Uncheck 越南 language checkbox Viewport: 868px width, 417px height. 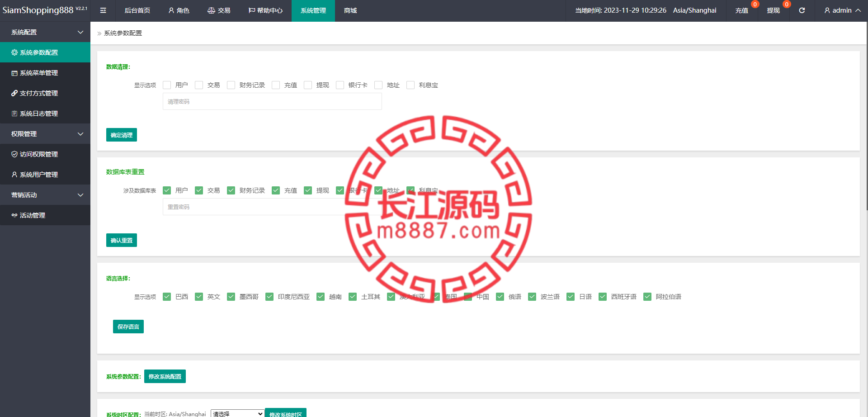pyautogui.click(x=321, y=297)
